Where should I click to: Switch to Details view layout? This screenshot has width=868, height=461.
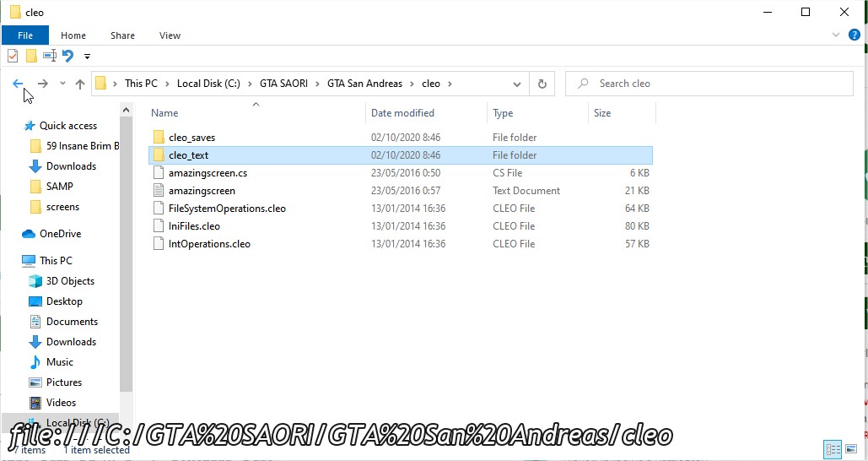tap(833, 449)
